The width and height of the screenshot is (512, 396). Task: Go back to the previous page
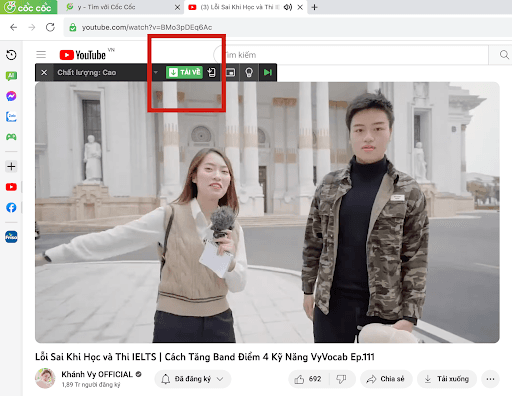(x=13, y=27)
